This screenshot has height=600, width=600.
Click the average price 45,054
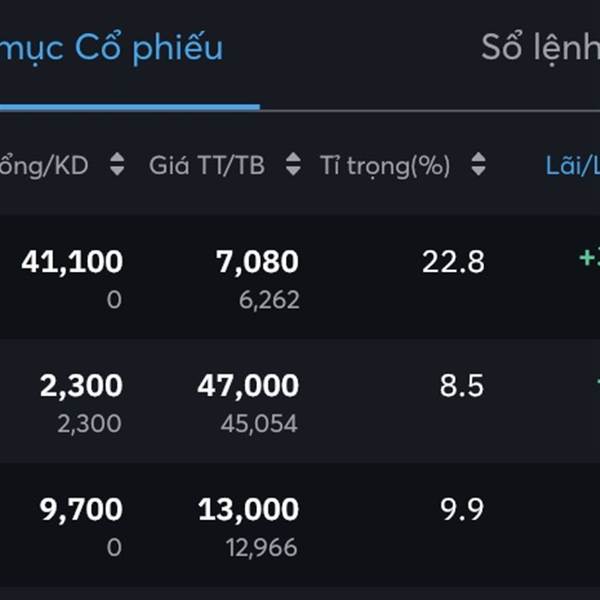click(259, 424)
